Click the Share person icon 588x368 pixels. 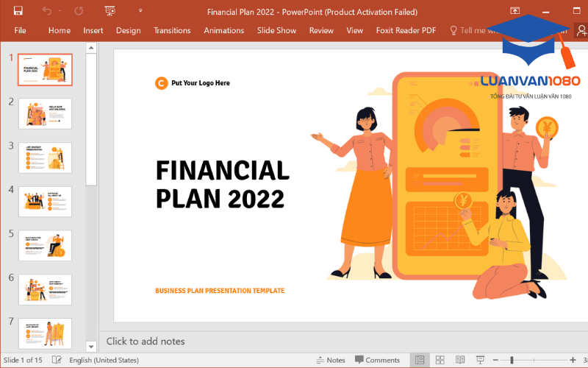click(581, 30)
